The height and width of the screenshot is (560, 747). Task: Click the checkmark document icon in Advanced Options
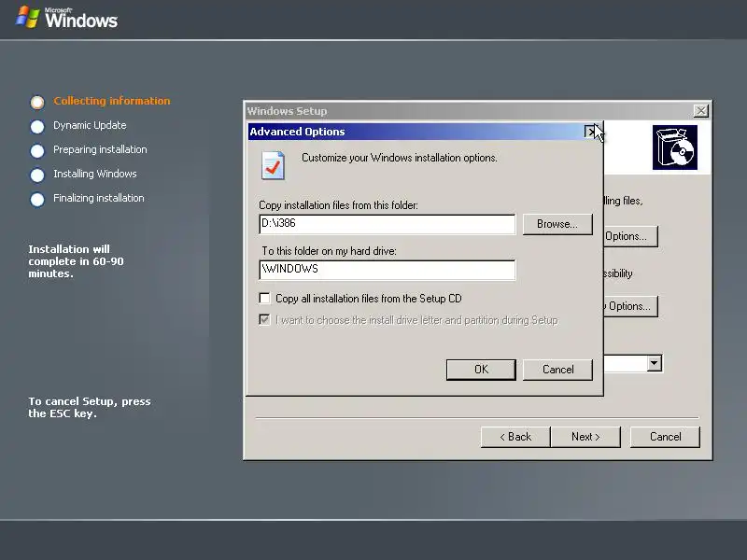(273, 165)
